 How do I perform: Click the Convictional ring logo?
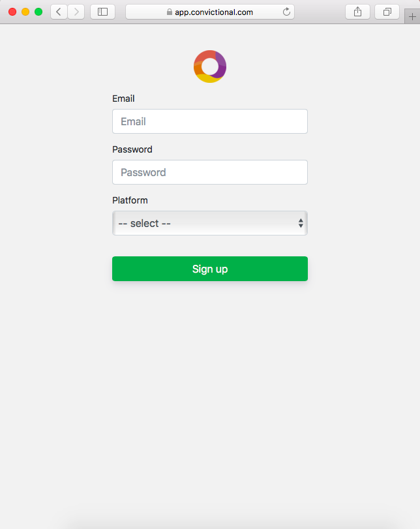(210, 67)
